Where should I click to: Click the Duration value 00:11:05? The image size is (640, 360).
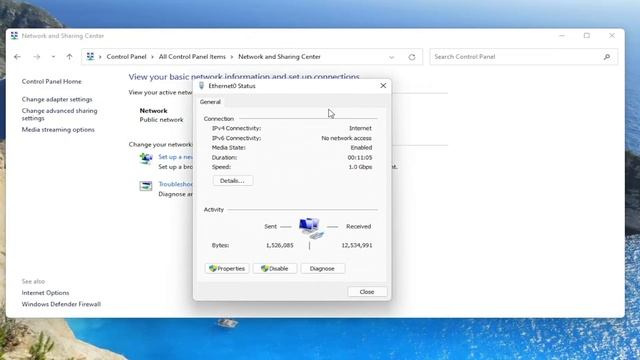(x=360, y=158)
